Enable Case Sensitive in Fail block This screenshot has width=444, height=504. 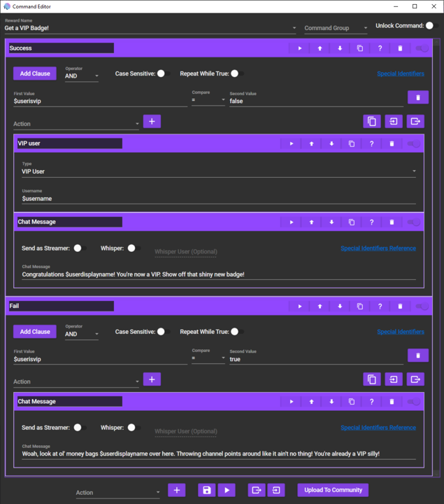coord(164,332)
